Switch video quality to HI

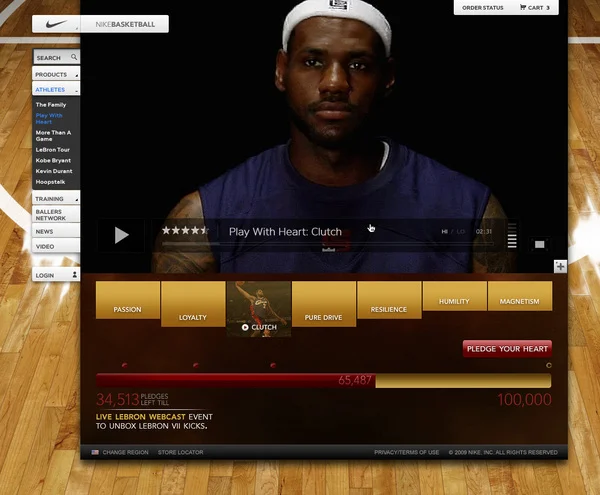pyautogui.click(x=445, y=231)
